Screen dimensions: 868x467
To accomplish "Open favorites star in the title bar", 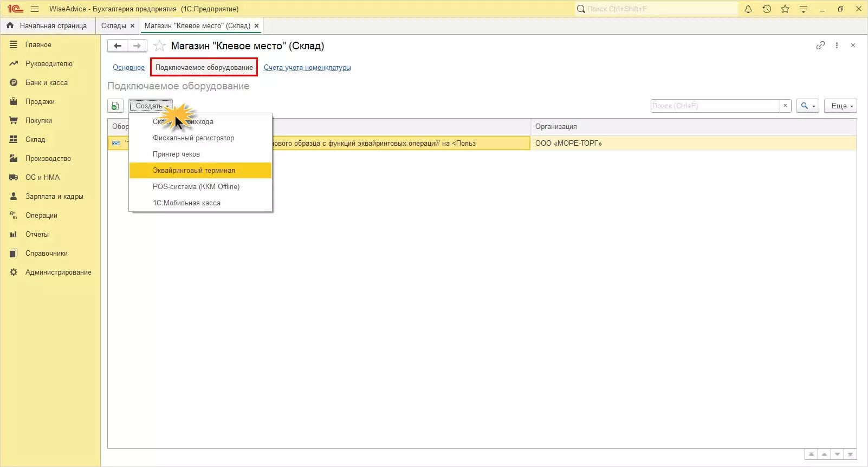I will click(785, 9).
